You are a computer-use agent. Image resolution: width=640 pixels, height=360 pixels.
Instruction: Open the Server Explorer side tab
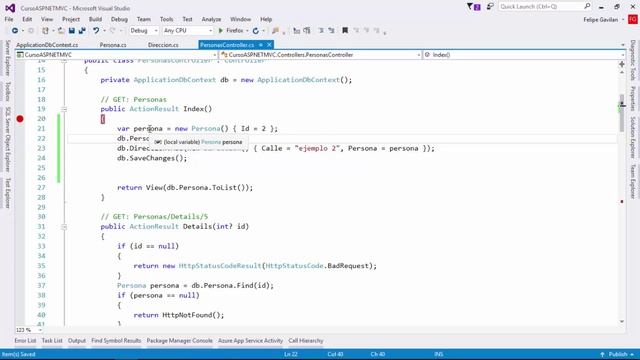click(x=7, y=58)
